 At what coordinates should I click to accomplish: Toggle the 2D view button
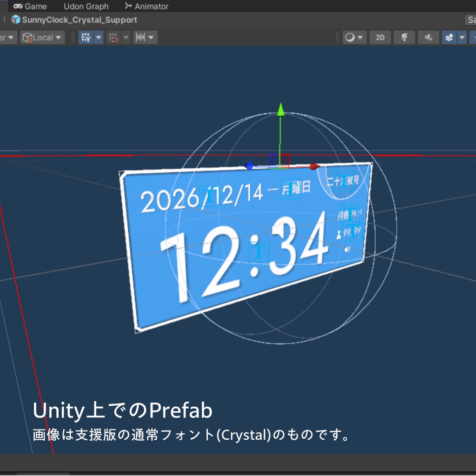pyautogui.click(x=380, y=38)
